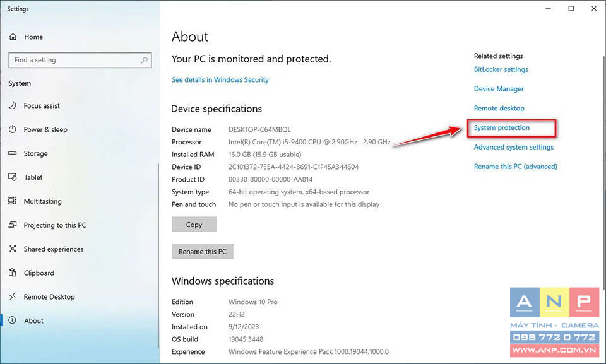The height and width of the screenshot is (364, 606).
Task: Click the Copy button under device specifications
Action: point(194,225)
